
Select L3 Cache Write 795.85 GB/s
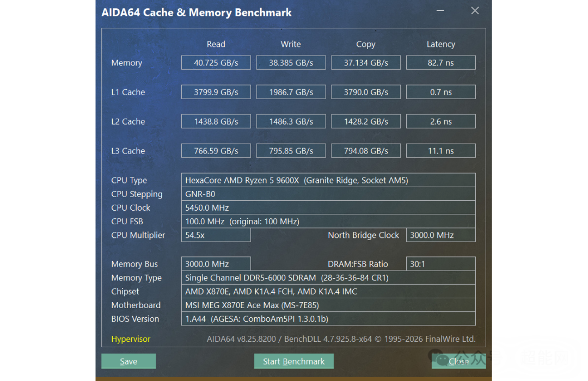[x=291, y=151]
